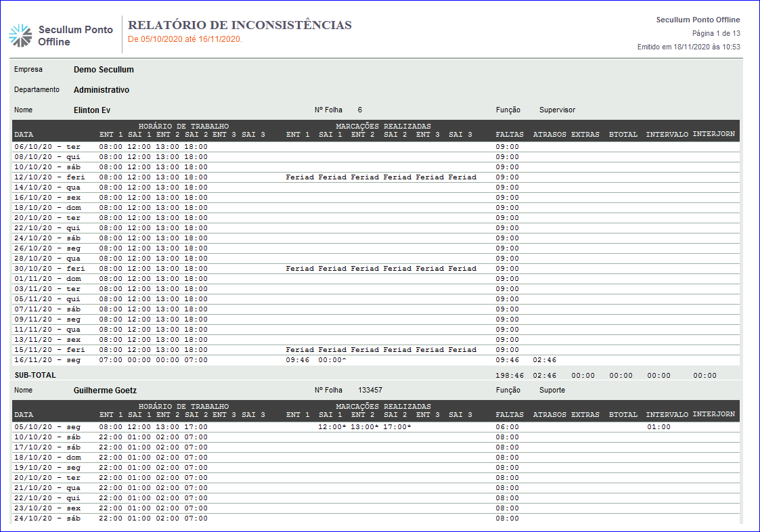
Task: Click the RELATÓRIO DE INCONSISTÊNCIAS report title
Action: (x=240, y=25)
